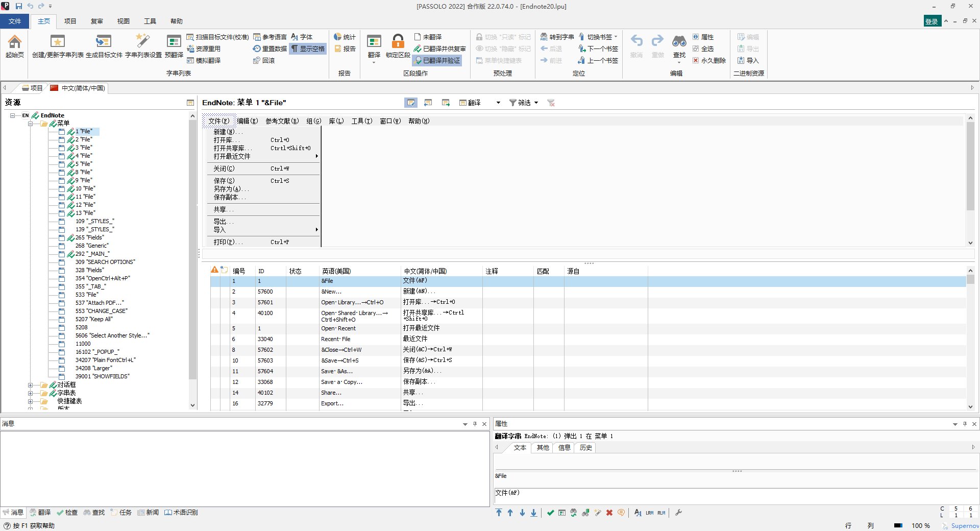
Task: Switch to the 视图 ribbon tab
Action: click(x=123, y=21)
